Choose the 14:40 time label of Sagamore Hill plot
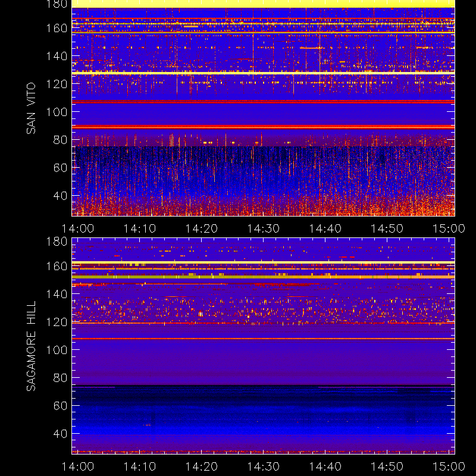476x476 pixels. [325, 466]
